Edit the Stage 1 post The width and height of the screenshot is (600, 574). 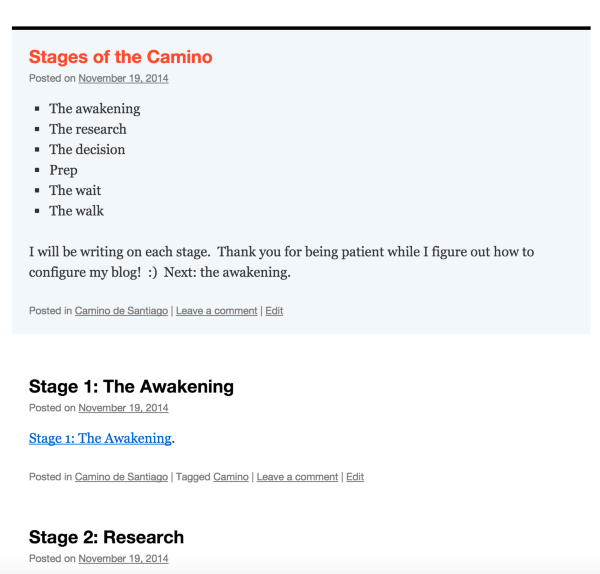click(355, 477)
